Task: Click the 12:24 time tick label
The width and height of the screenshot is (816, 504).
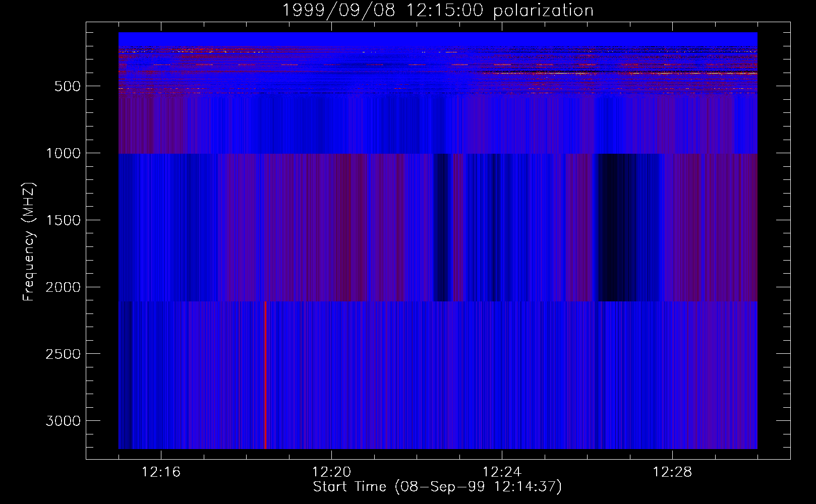Action: tap(502, 472)
